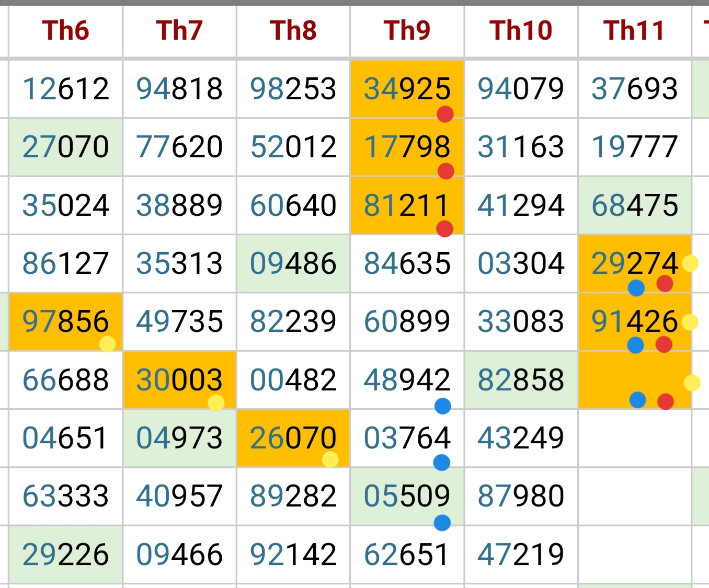Select the empty orange cell in Th11

point(635,380)
